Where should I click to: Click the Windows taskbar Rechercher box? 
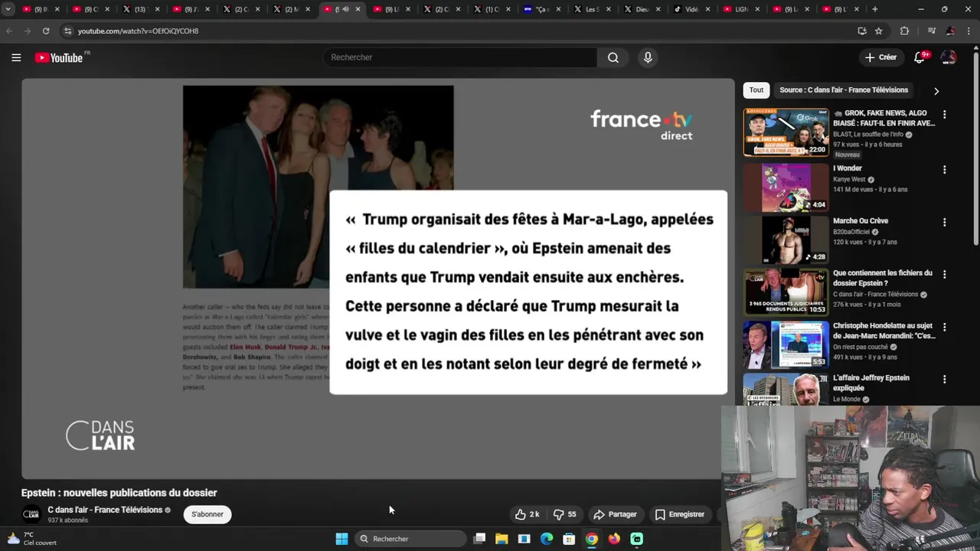[x=411, y=539]
